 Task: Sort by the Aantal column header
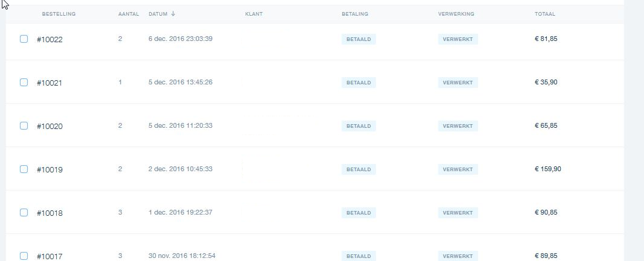click(x=129, y=14)
